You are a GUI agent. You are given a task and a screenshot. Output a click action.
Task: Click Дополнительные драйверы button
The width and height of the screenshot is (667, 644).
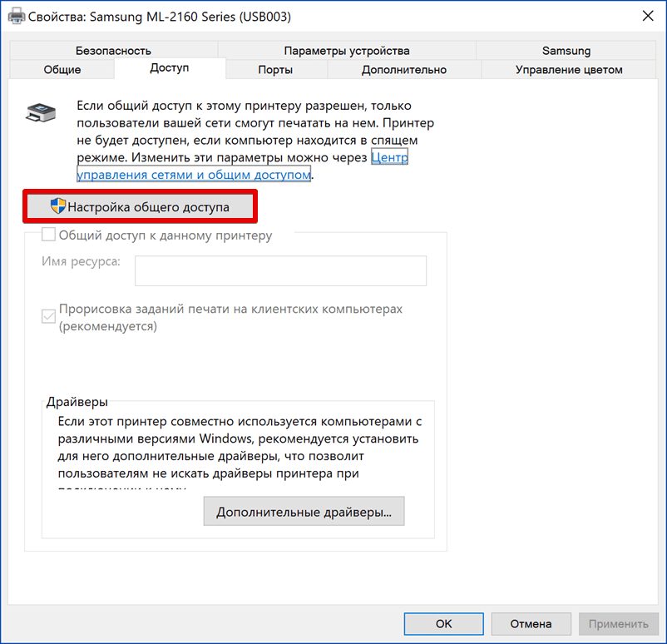coord(304,511)
